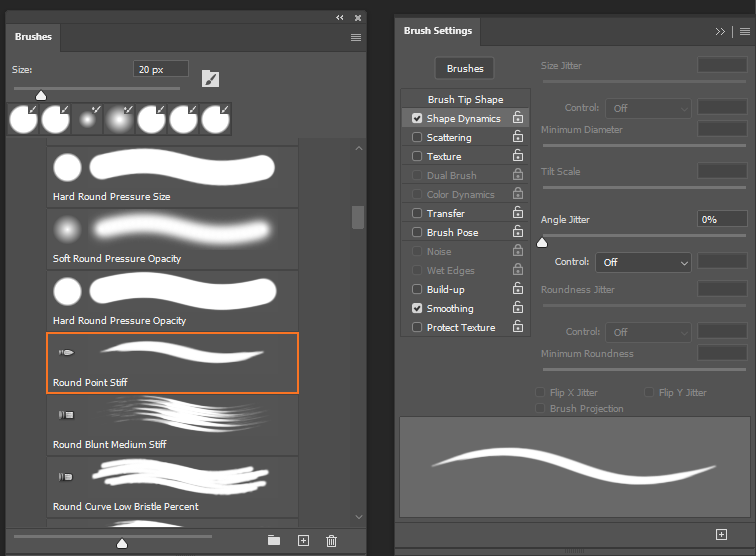The image size is (756, 556).
Task: Click the Angle Jitter slider handle
Action: coord(542,242)
